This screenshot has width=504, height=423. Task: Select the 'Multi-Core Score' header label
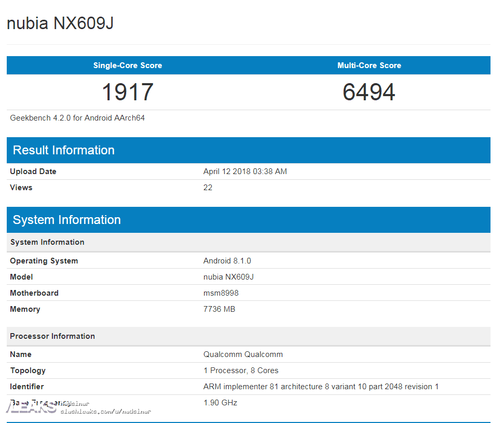point(370,65)
